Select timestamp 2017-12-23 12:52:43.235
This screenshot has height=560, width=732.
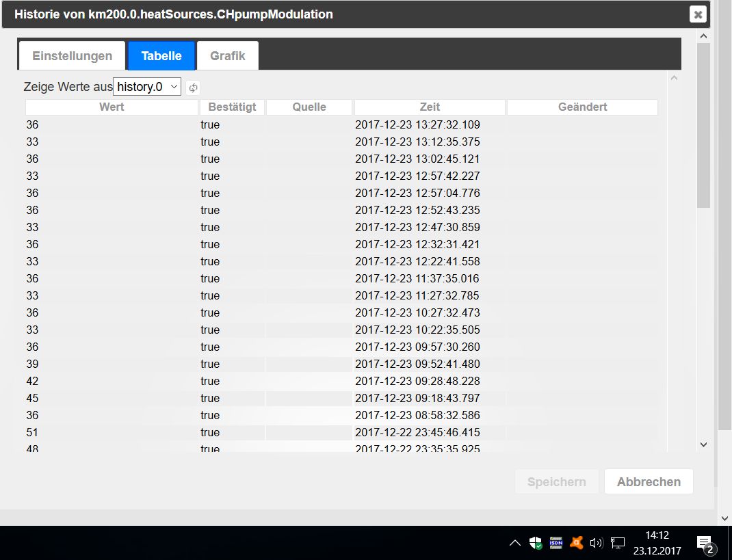tap(417, 210)
